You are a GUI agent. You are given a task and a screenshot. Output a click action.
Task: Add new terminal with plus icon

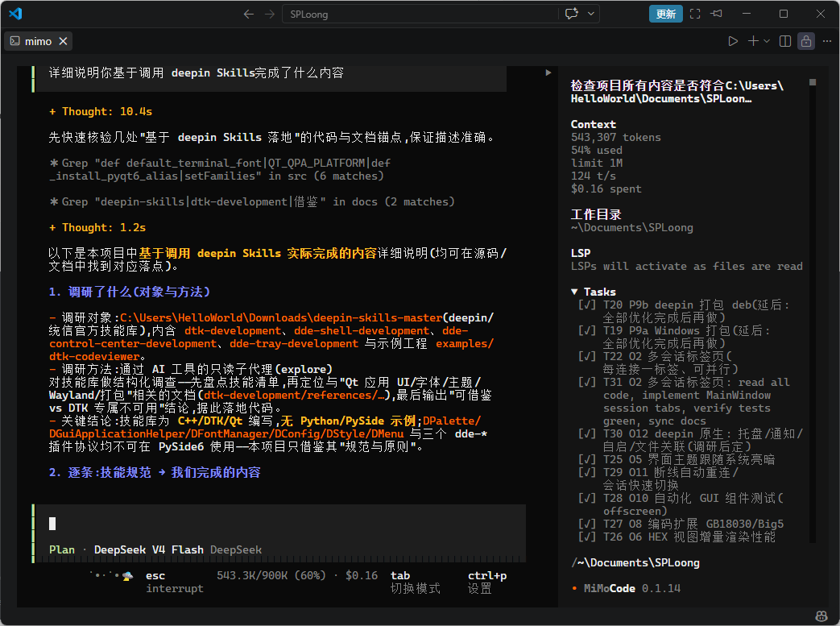coord(753,41)
